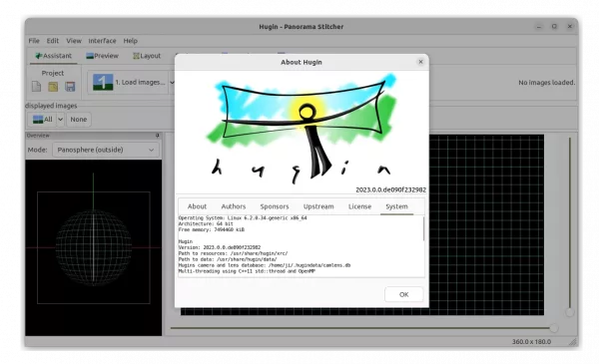Click the new project icon
The image size is (599, 364).
36,87
